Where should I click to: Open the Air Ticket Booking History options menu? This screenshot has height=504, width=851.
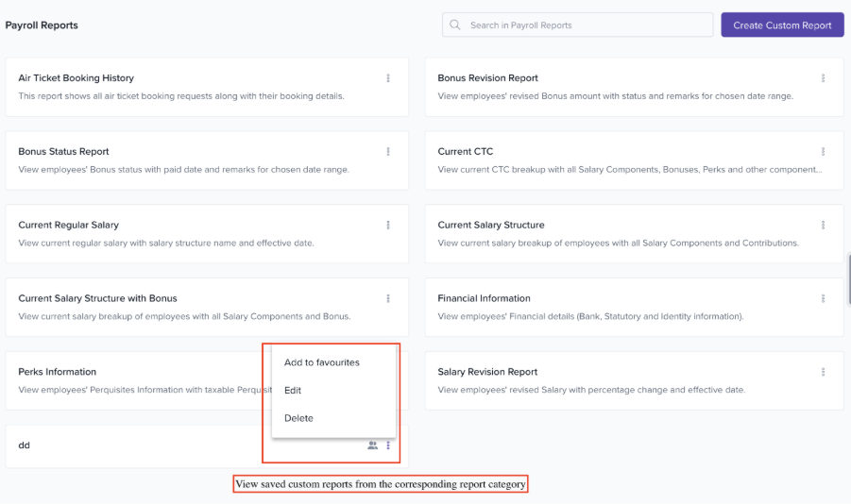(x=388, y=78)
